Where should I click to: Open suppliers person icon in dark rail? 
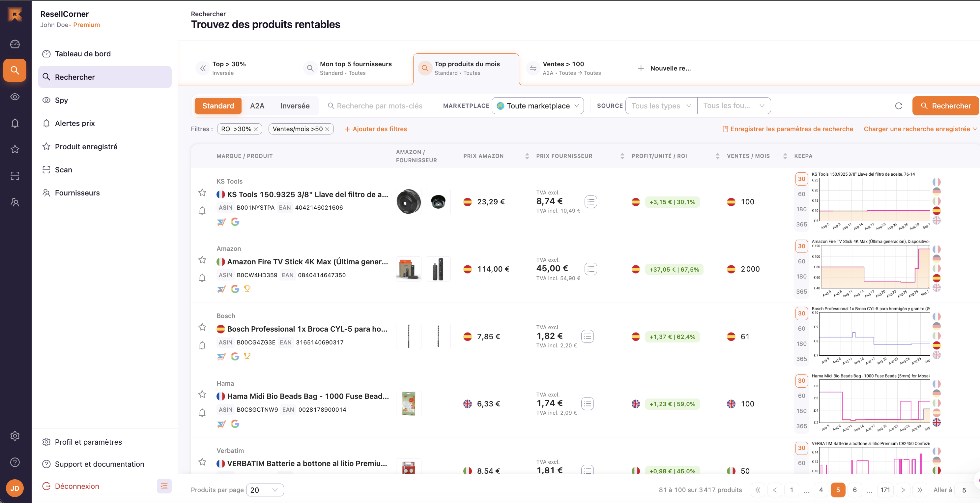pyautogui.click(x=15, y=202)
